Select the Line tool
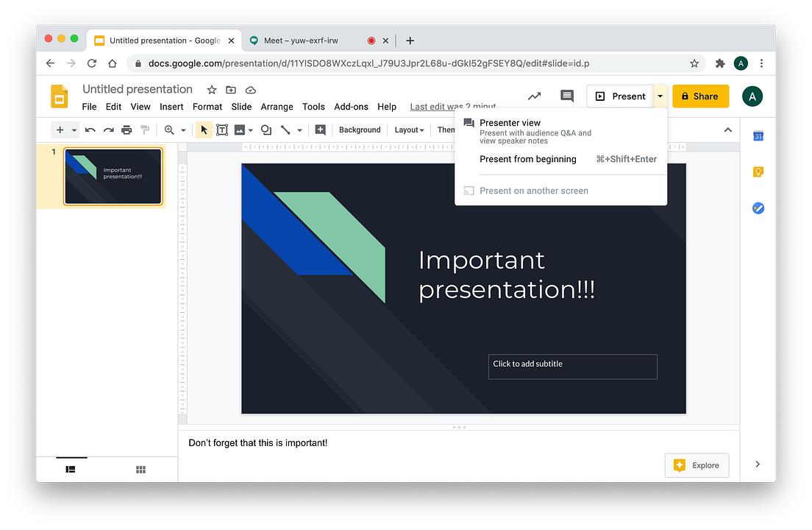812x530 pixels. [x=287, y=130]
